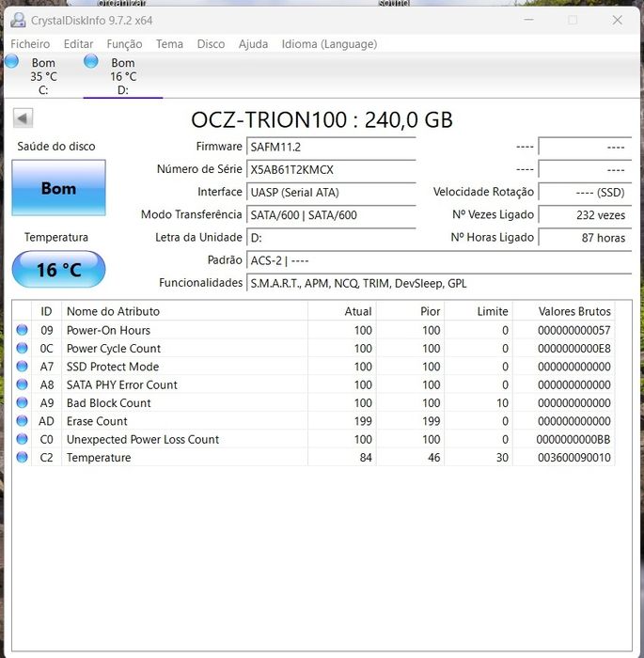Viewport: 644px width, 658px height.
Task: Minimize the CrystalDiskInfo window
Action: (x=529, y=20)
